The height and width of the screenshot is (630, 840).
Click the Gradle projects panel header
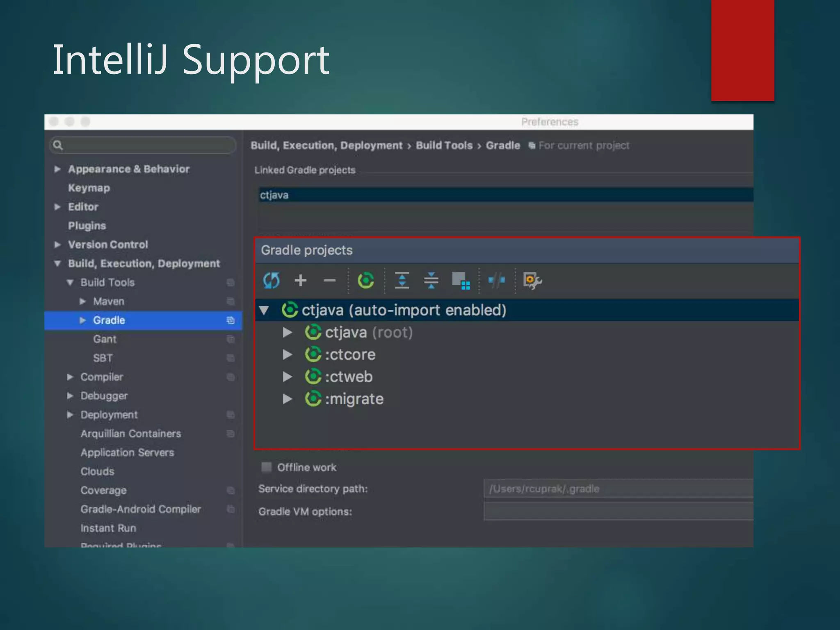coord(527,250)
